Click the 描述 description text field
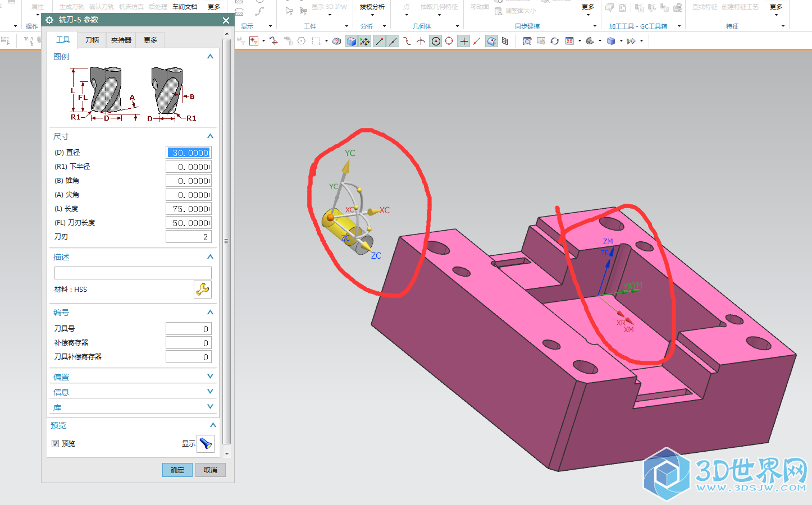812x505 pixels. pos(133,273)
